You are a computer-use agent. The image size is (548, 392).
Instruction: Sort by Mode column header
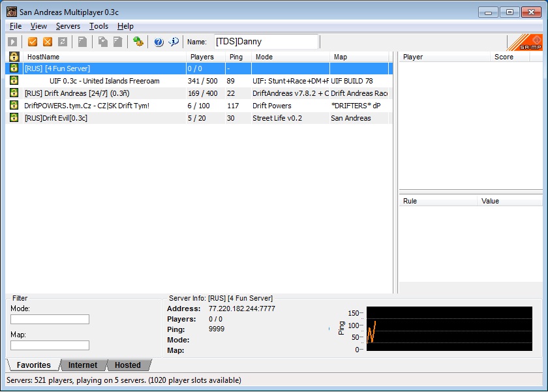(x=290, y=57)
